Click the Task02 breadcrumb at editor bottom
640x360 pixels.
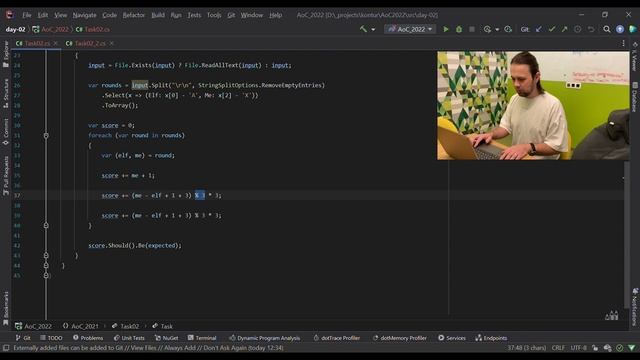coord(126,326)
